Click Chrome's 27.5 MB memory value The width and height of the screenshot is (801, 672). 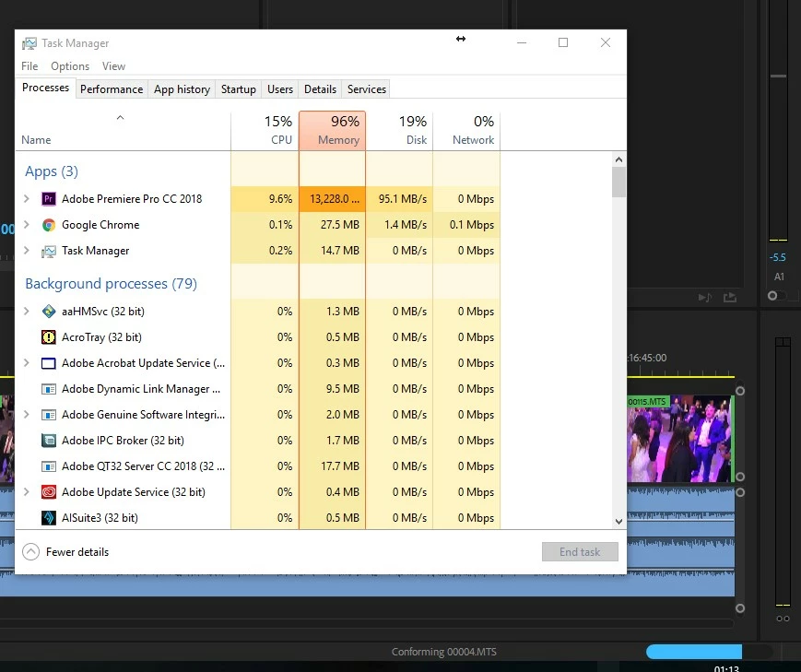point(340,225)
